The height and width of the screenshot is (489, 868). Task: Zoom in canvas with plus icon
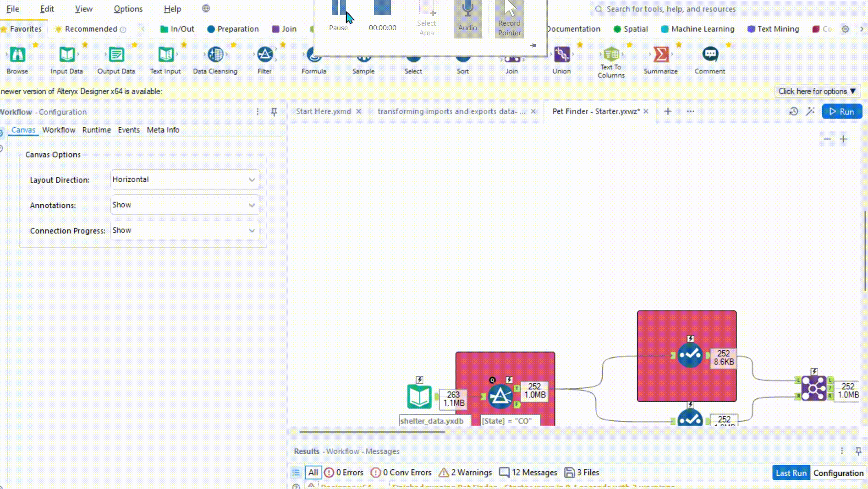(x=843, y=139)
